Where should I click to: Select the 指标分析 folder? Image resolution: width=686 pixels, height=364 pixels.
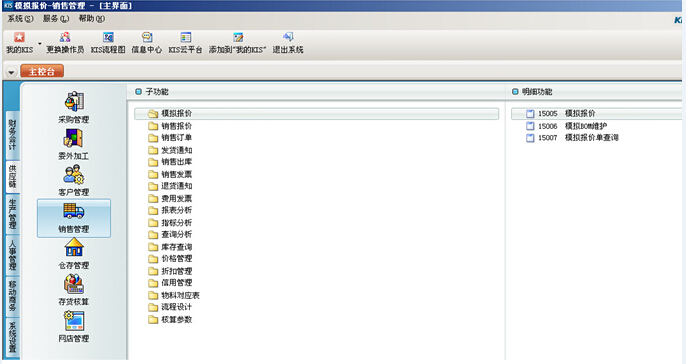click(x=170, y=223)
